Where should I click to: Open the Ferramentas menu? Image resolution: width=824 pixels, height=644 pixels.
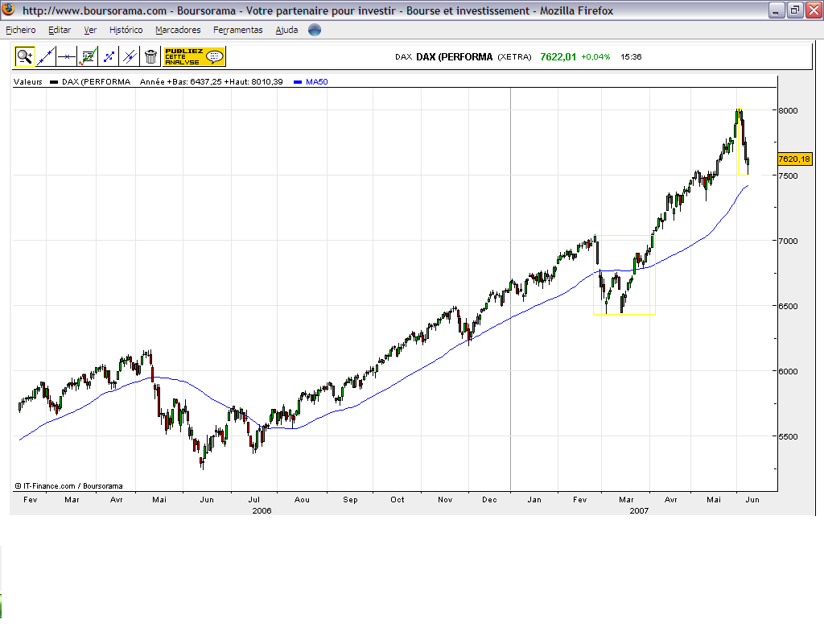point(237,30)
